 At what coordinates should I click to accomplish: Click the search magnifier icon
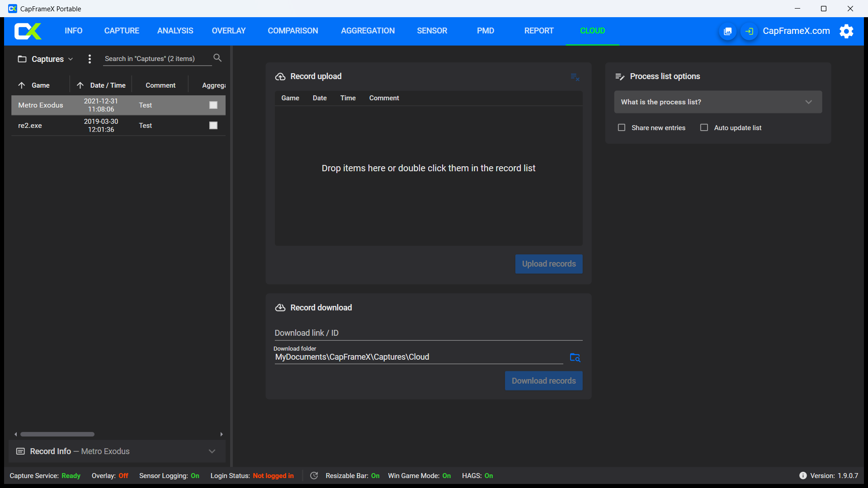(217, 58)
